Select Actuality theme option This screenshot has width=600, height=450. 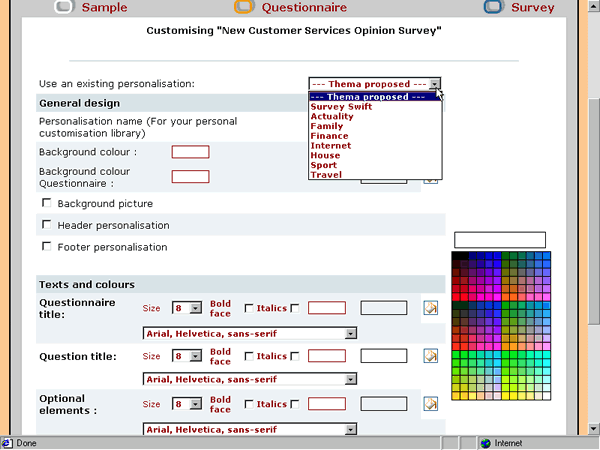[375, 116]
